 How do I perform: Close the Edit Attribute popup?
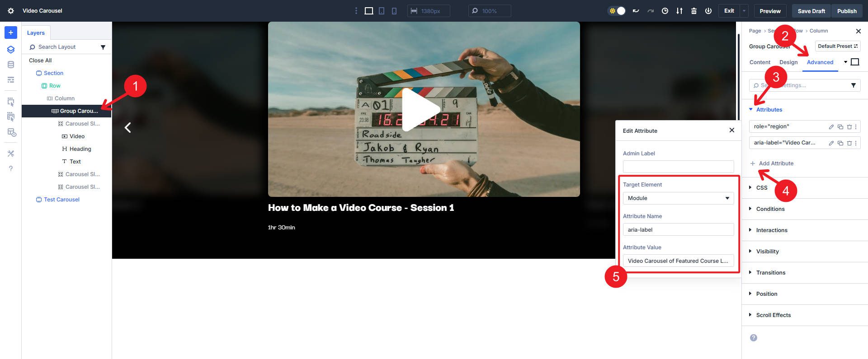(732, 130)
